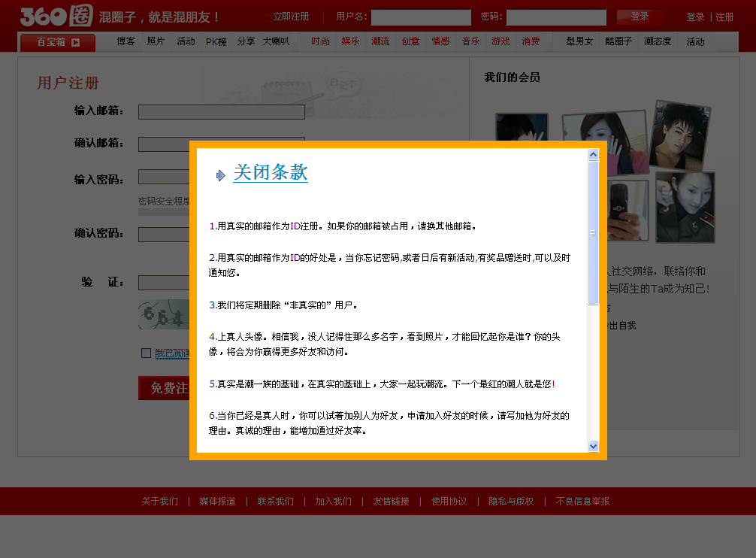
Task: Click the footer 联系我们 link
Action: pos(275,502)
